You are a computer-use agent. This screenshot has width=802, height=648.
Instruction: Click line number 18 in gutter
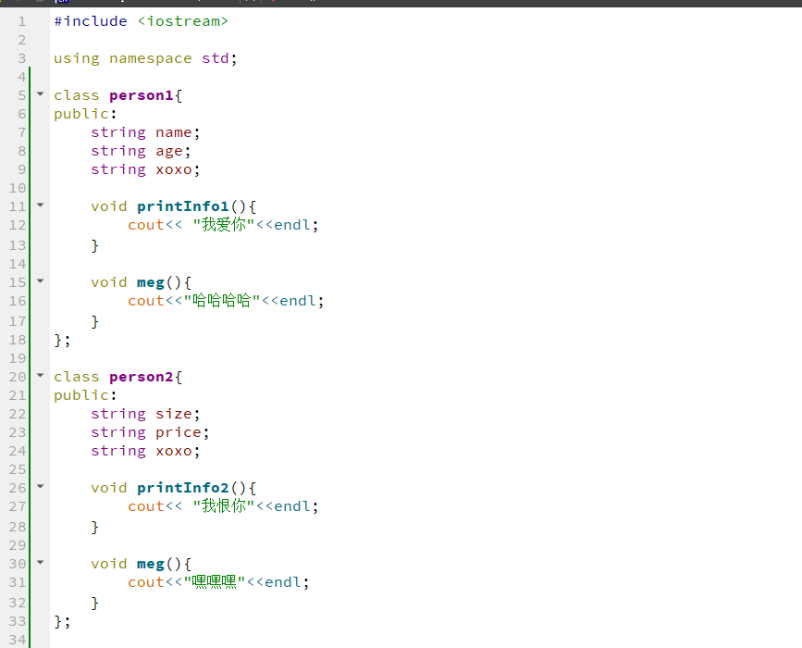17,340
